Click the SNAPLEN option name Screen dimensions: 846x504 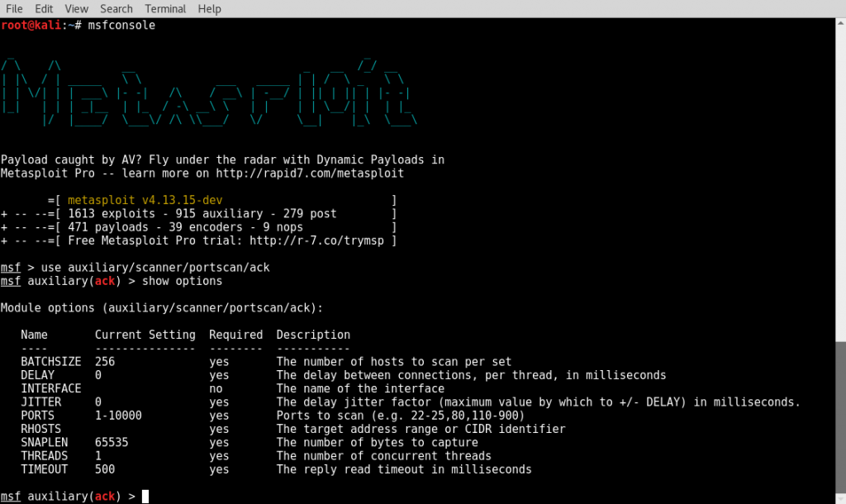(x=45, y=443)
